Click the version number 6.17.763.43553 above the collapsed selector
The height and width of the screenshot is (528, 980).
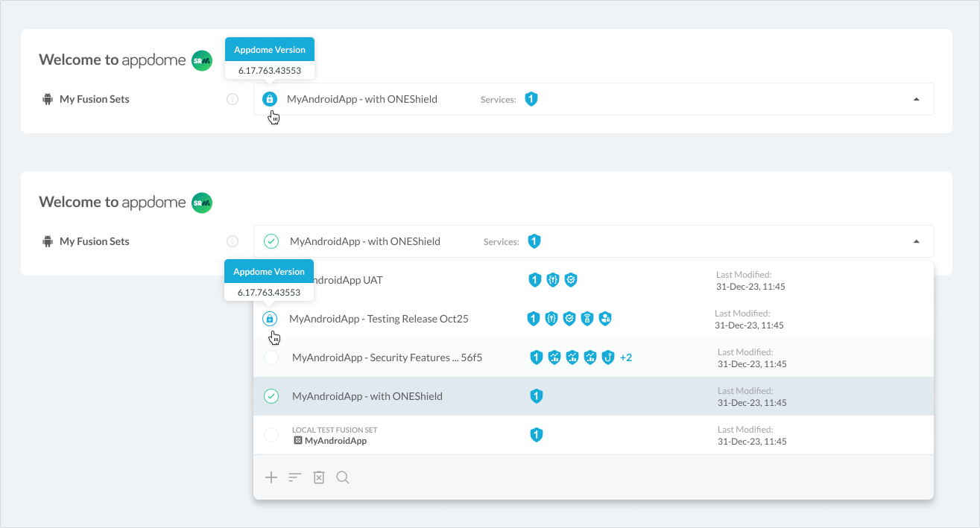pos(270,71)
